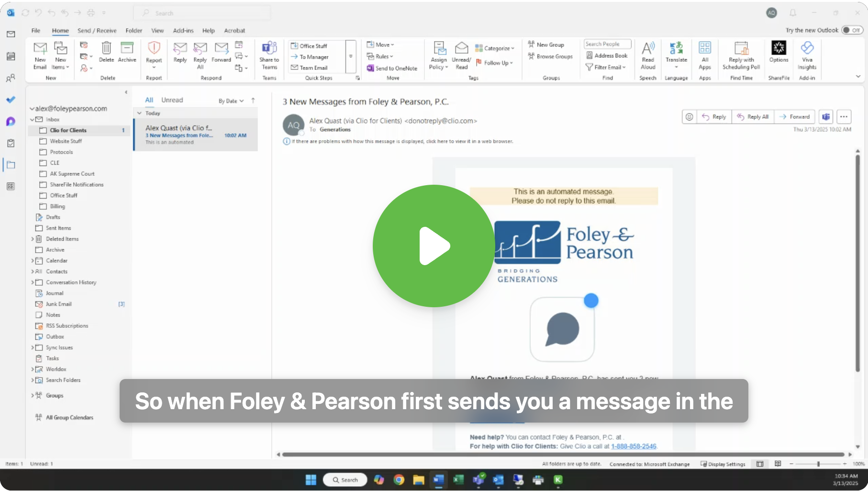Switch to the View ribbon tab
868x491 pixels.
(157, 31)
